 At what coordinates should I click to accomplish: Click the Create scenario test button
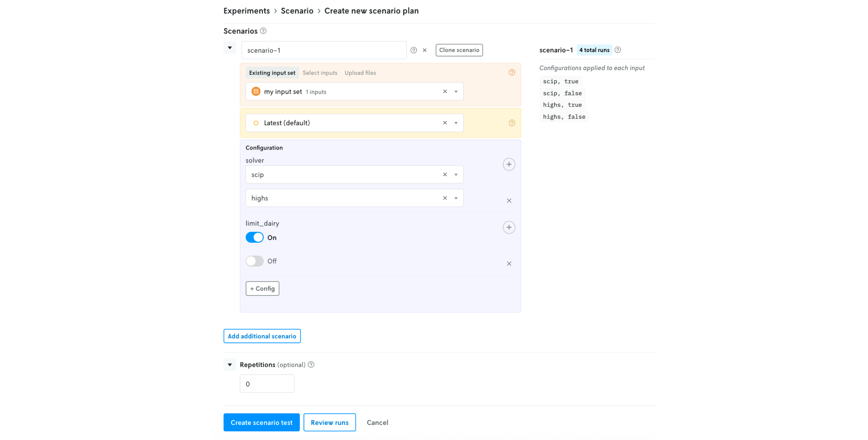pos(261,422)
